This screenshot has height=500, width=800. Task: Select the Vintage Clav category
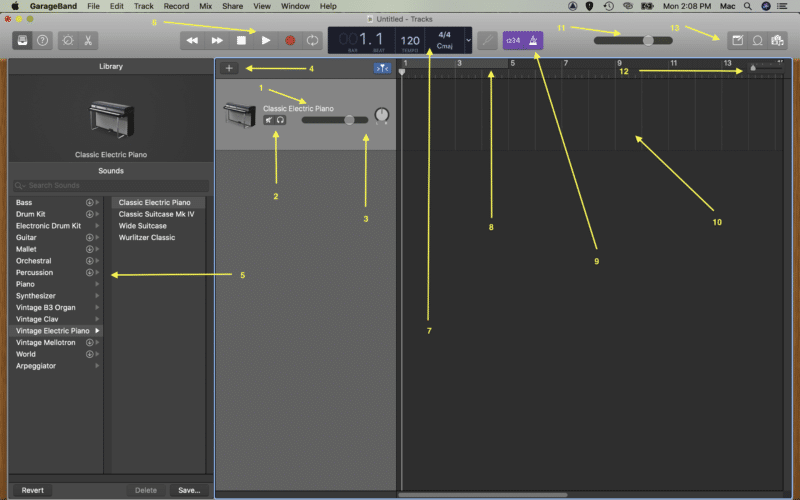(56, 319)
